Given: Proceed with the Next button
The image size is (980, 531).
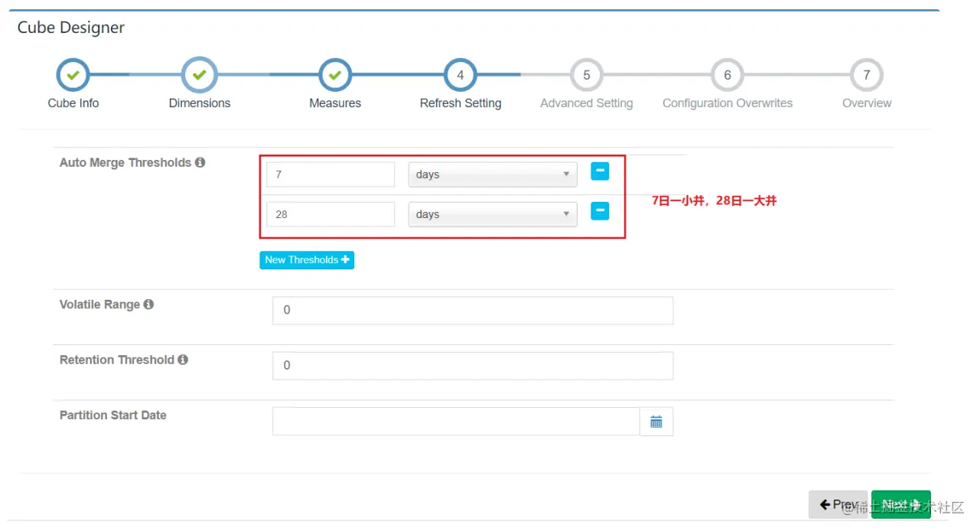Looking at the screenshot, I should click(x=901, y=505).
